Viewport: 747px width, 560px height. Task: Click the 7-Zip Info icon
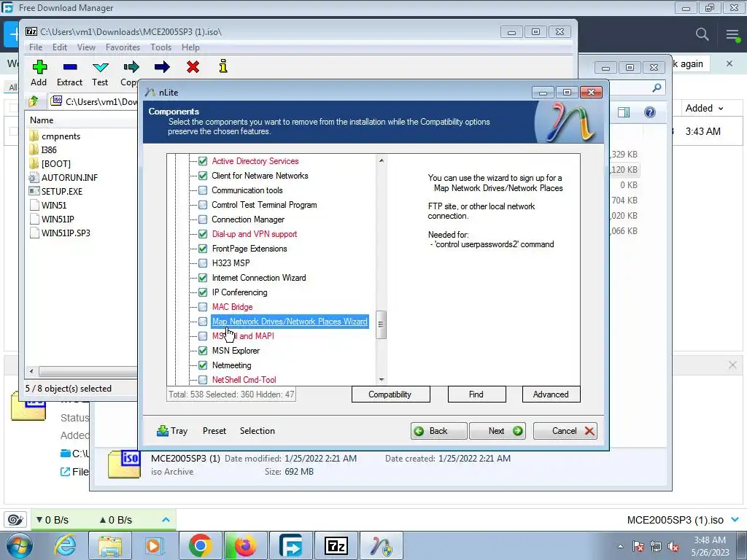[223, 66]
